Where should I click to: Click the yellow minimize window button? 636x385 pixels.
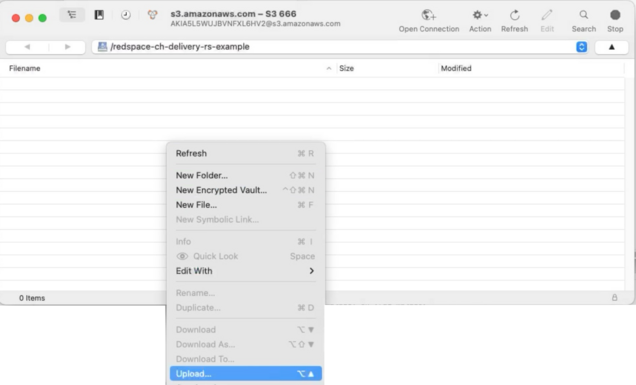[29, 18]
